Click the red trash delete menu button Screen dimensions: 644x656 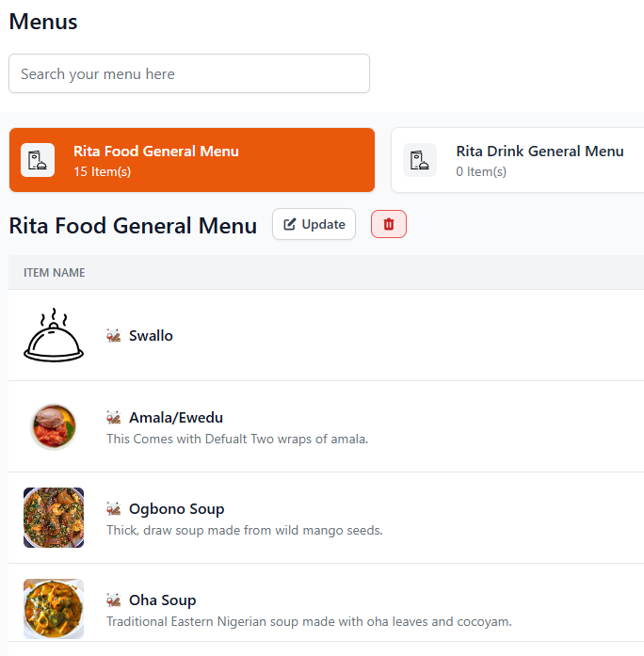pyautogui.click(x=389, y=224)
